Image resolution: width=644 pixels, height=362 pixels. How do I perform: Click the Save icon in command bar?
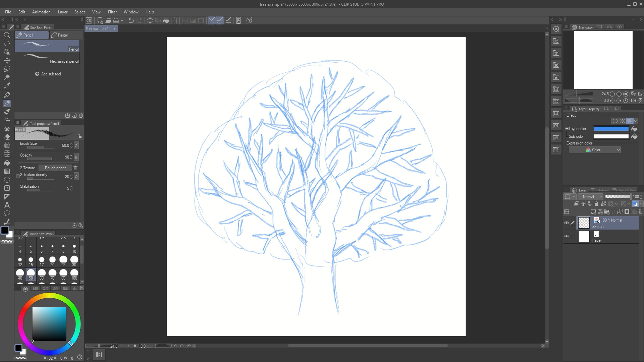coord(116,20)
